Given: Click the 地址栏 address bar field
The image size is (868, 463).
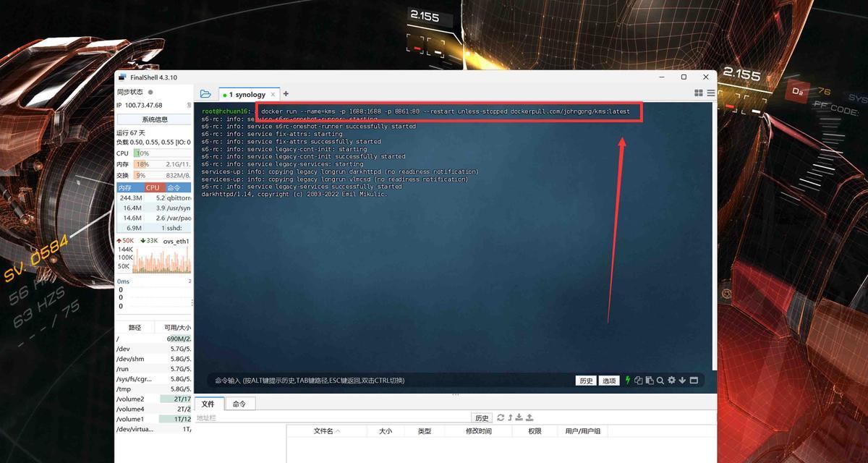Looking at the screenshot, I should pos(333,417).
